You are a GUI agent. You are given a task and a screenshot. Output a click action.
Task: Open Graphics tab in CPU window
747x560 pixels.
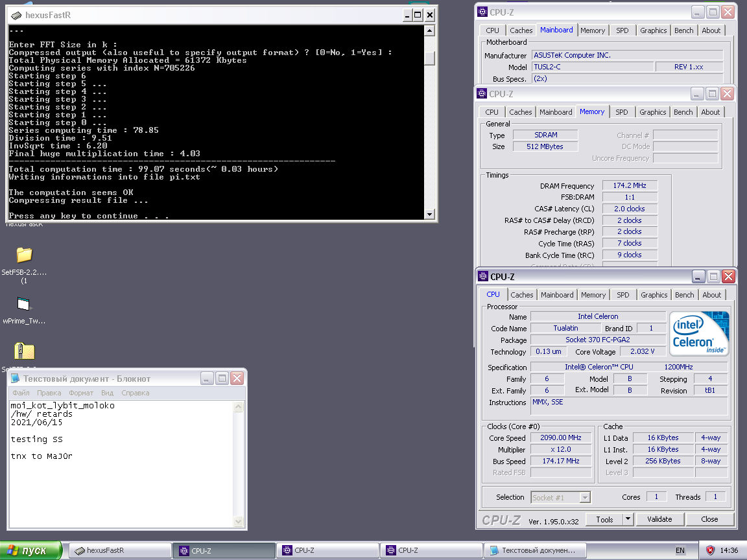(x=654, y=296)
